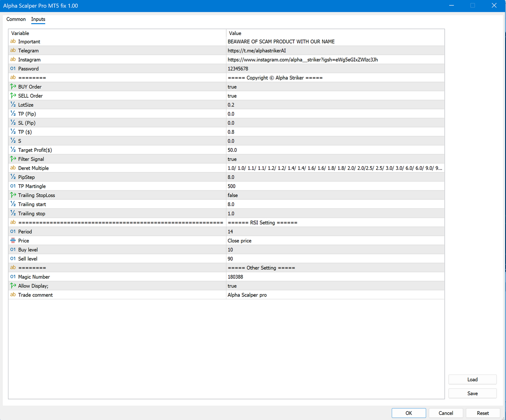The width and height of the screenshot is (506, 420).
Task: Click the string icon beside Important
Action: (13, 42)
